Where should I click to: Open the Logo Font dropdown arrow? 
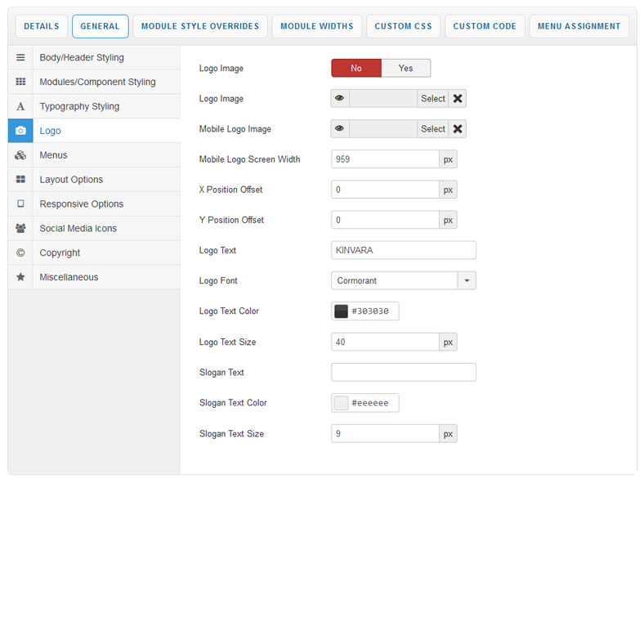coord(467,281)
